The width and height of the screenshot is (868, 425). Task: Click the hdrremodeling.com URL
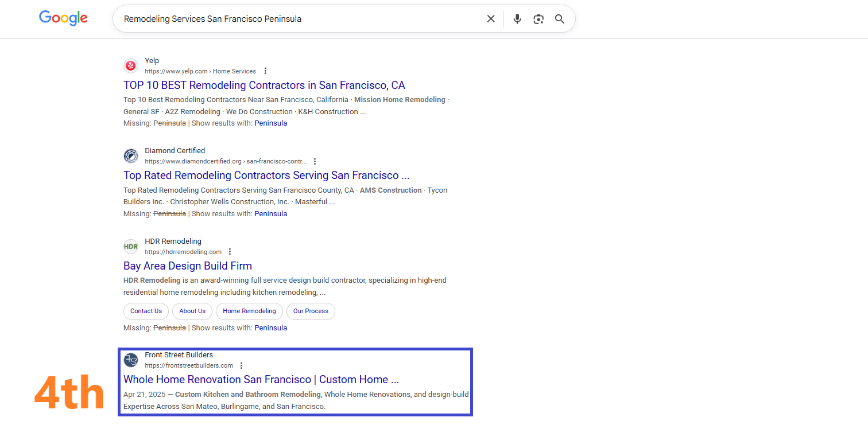(183, 252)
